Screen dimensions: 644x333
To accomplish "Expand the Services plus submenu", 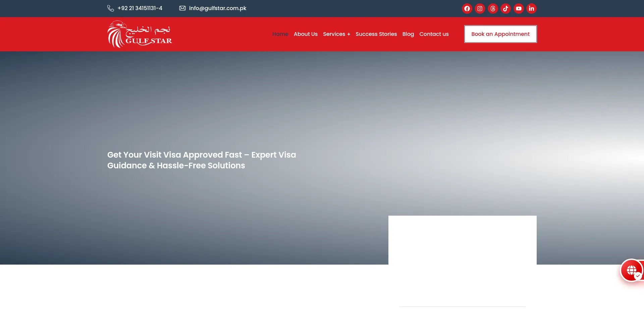I will click(336, 34).
